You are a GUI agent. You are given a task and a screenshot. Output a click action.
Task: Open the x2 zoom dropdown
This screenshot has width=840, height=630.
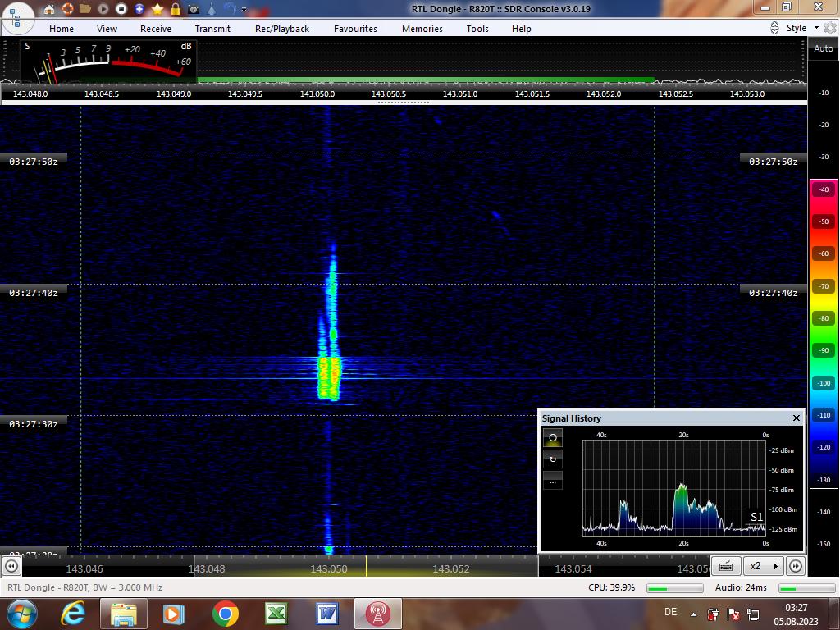(x=764, y=566)
